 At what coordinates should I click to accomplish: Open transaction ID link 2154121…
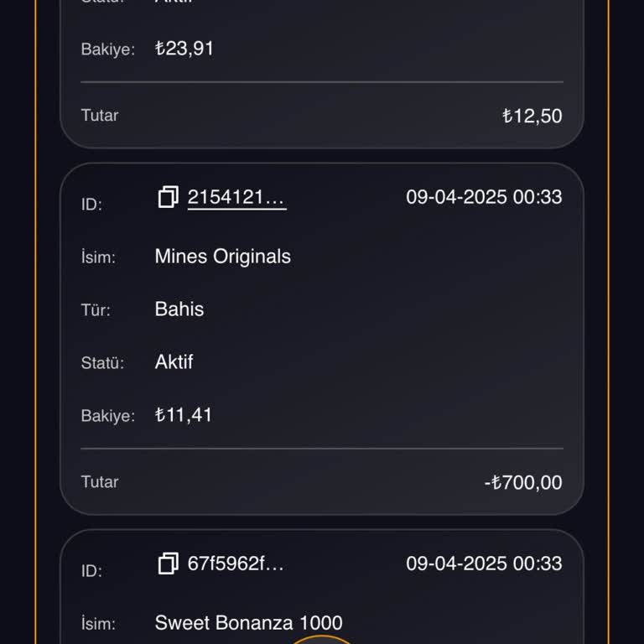236,198
